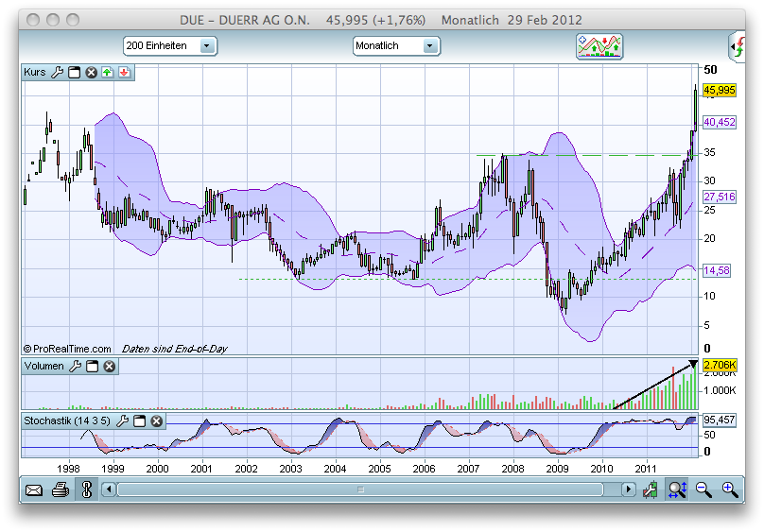Click the ProRealTime.com copyright text
The width and height of the screenshot is (764, 532).
pos(67,349)
